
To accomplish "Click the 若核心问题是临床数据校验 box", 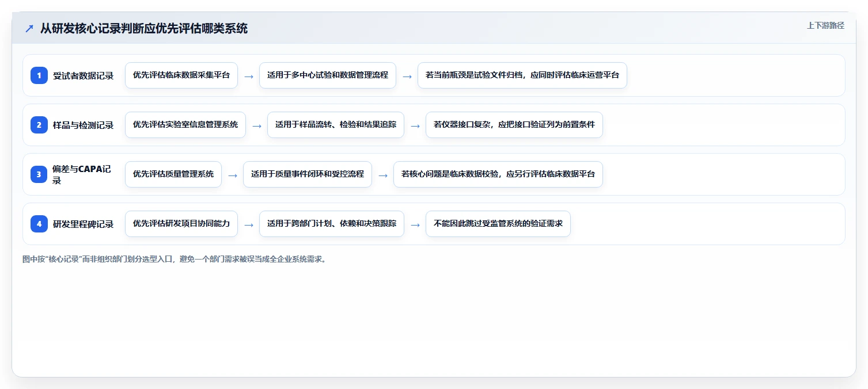I will pos(498,174).
